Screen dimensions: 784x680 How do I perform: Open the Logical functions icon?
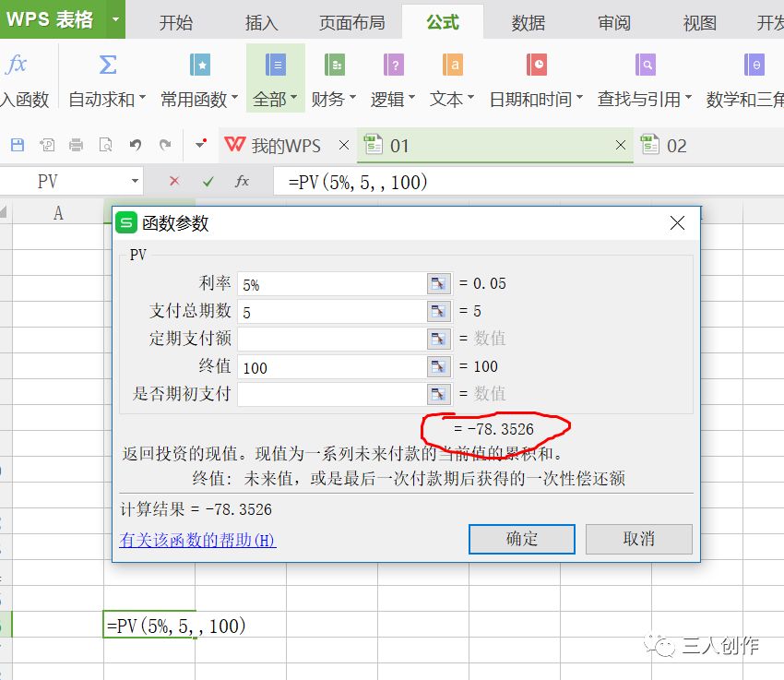393,65
